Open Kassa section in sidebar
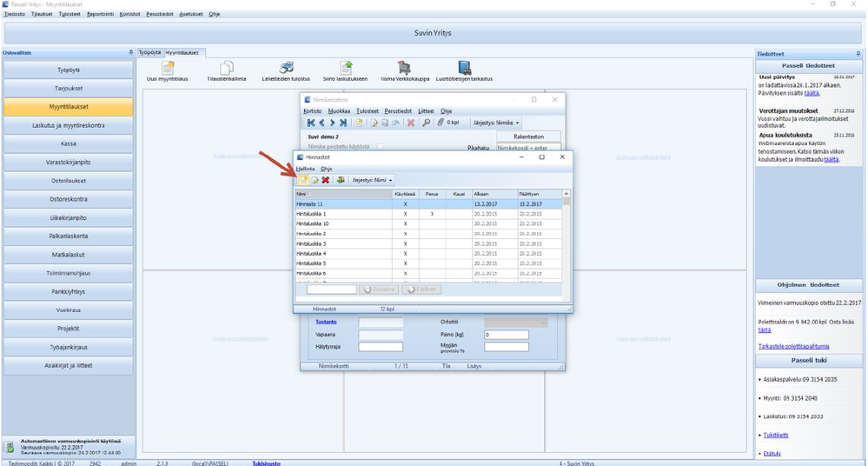Screen dimensions: 868x466 (x=68, y=143)
